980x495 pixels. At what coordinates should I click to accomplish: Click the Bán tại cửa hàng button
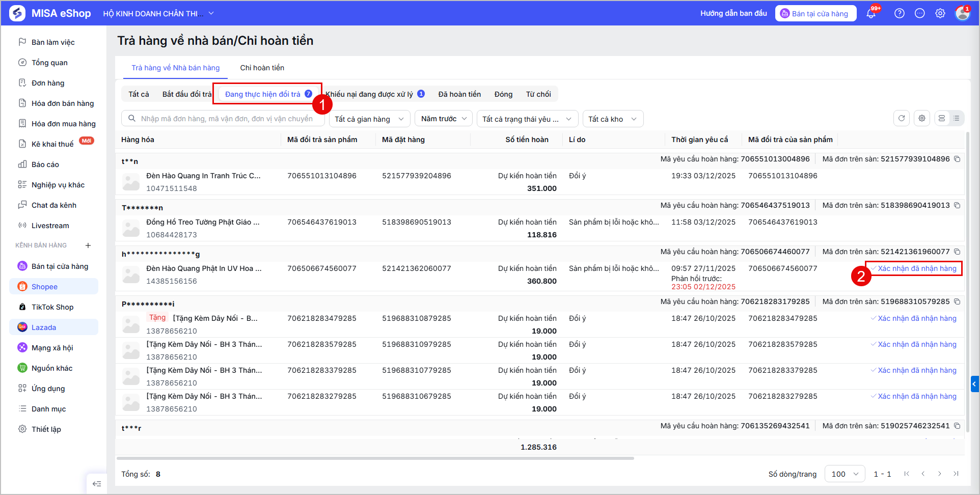[815, 14]
